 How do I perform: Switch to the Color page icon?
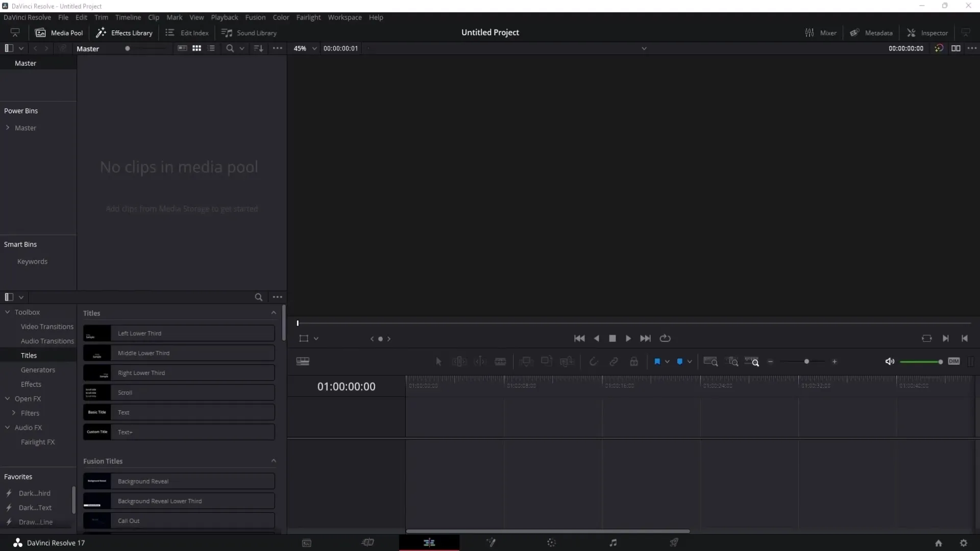tap(552, 543)
